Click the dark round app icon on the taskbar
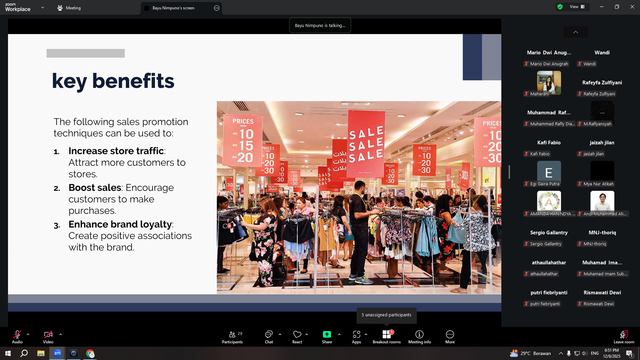 pos(73,353)
